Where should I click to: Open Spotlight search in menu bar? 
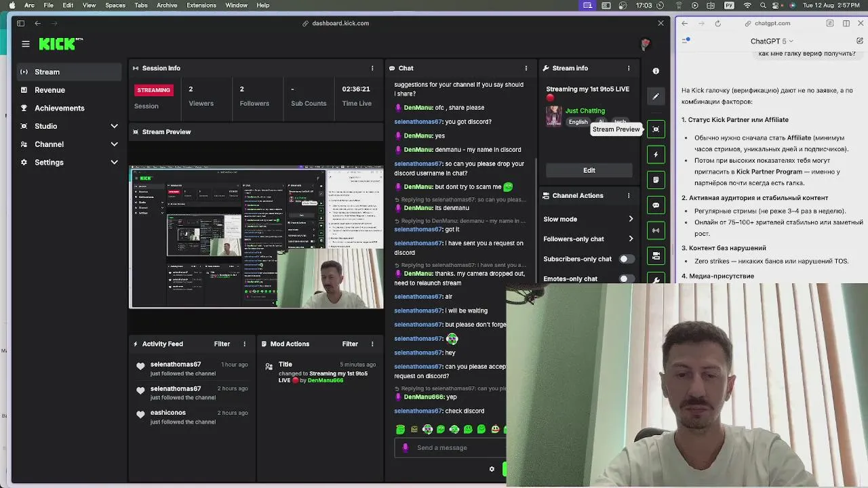click(762, 5)
